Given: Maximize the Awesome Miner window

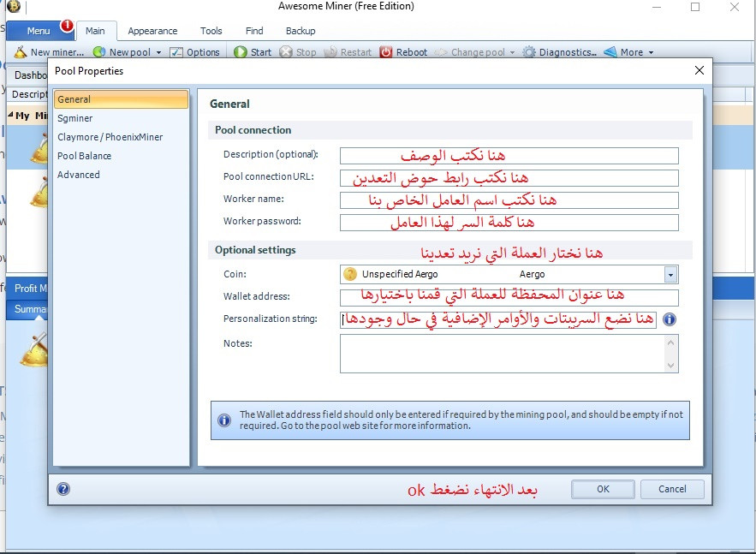Looking at the screenshot, I should (695, 7).
